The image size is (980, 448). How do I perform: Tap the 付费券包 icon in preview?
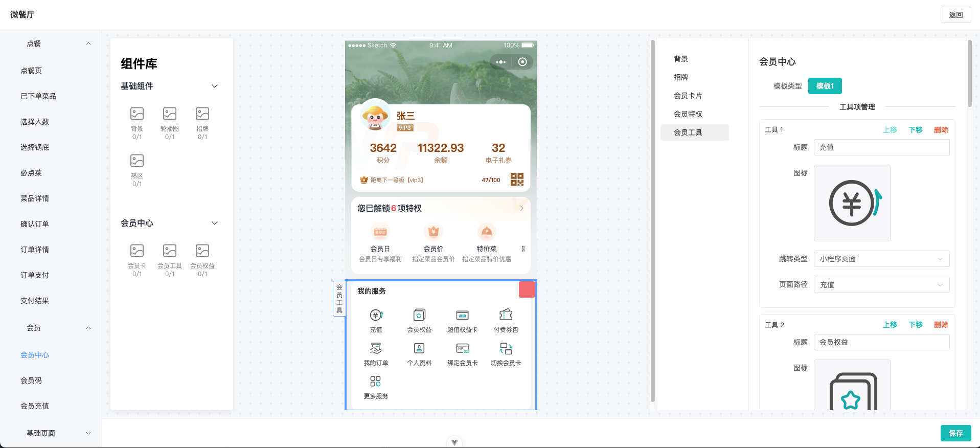506,315
